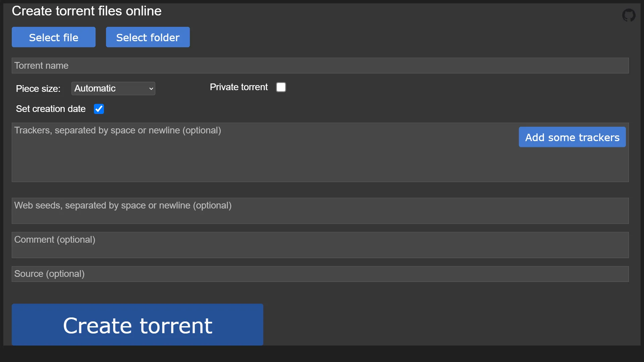Expand the Automatic piece size selector
Image resolution: width=644 pixels, height=362 pixels.
click(113, 88)
